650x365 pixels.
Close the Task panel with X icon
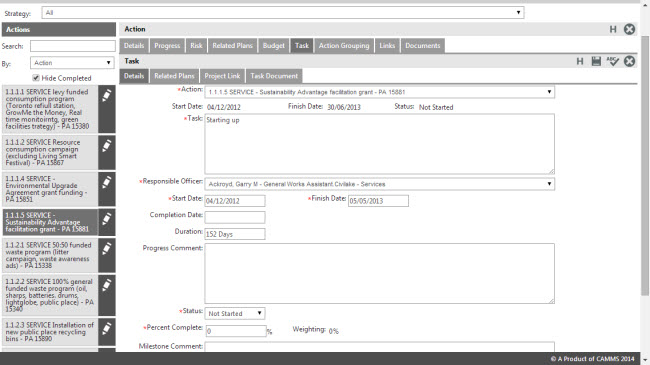pyautogui.click(x=629, y=61)
